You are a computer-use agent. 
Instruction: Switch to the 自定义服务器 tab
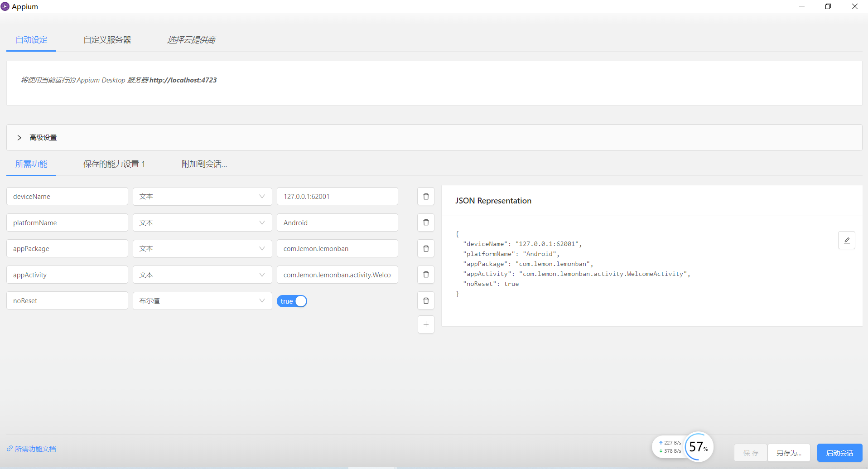click(x=107, y=40)
